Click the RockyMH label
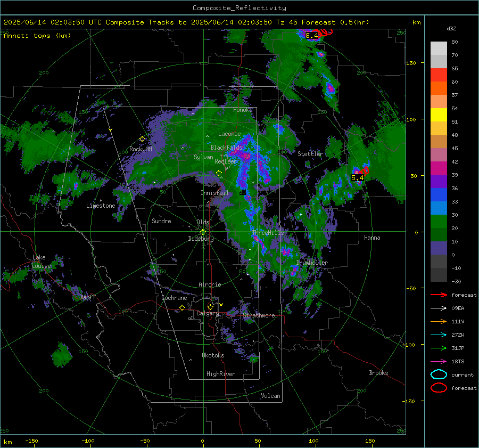Screen dimensions: 479x448 (x=141, y=149)
